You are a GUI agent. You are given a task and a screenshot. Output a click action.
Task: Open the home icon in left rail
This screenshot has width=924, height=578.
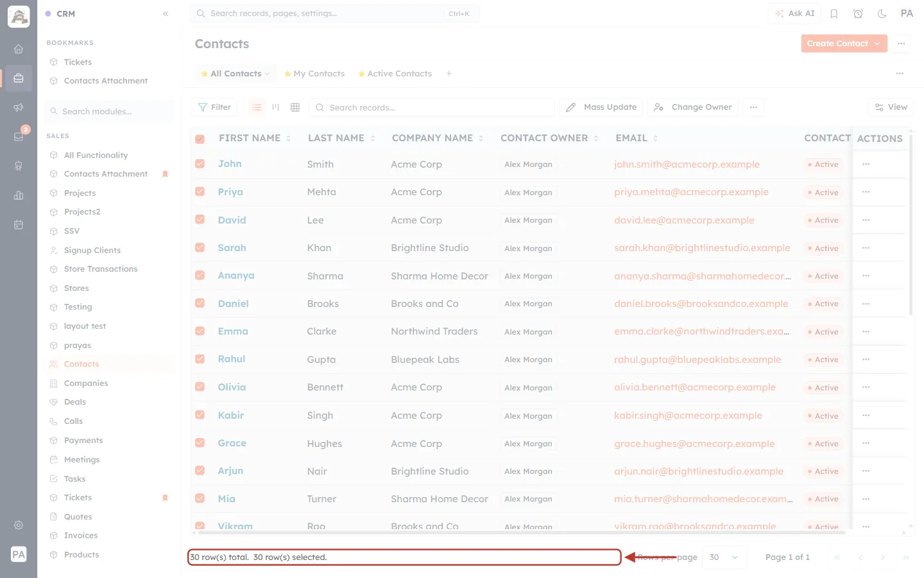pos(19,49)
